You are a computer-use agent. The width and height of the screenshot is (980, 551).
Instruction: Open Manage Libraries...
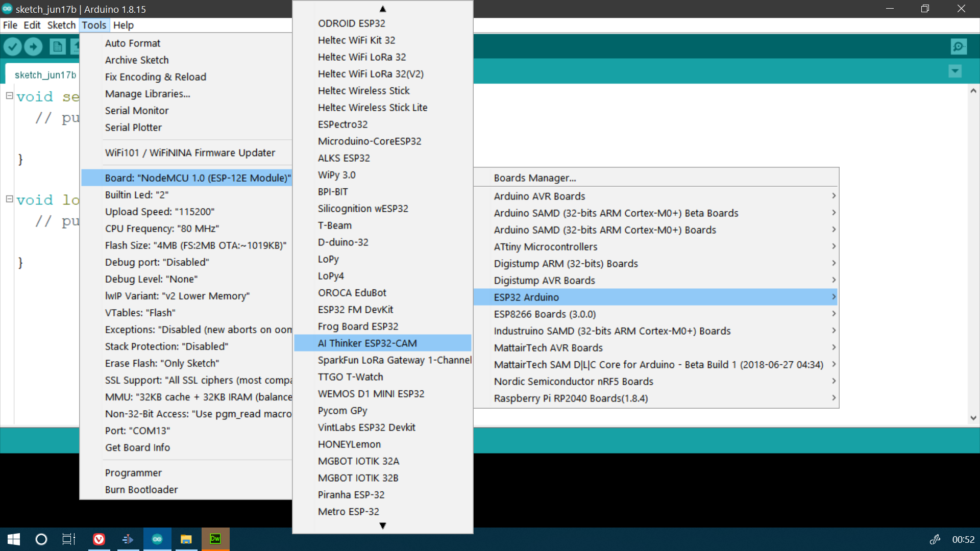point(187,94)
